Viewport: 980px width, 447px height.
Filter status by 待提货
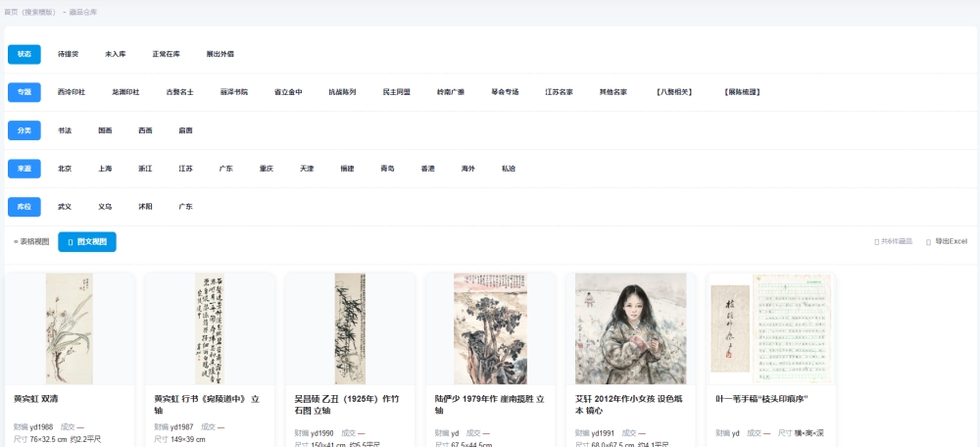click(x=69, y=54)
